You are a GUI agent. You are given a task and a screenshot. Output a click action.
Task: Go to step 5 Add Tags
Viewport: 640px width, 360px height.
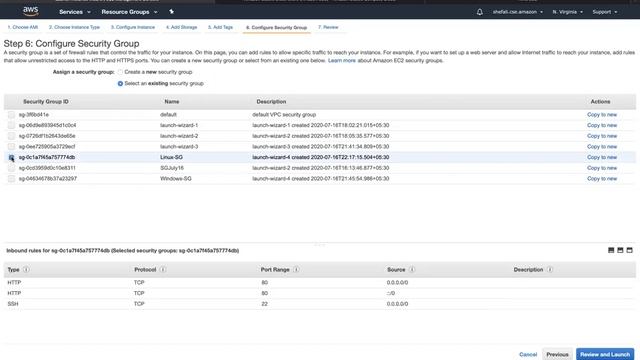point(220,27)
